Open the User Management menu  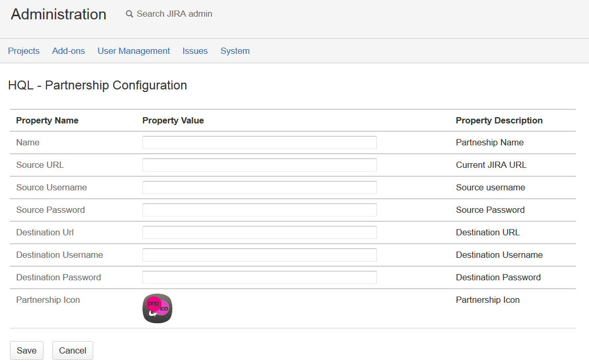click(134, 51)
